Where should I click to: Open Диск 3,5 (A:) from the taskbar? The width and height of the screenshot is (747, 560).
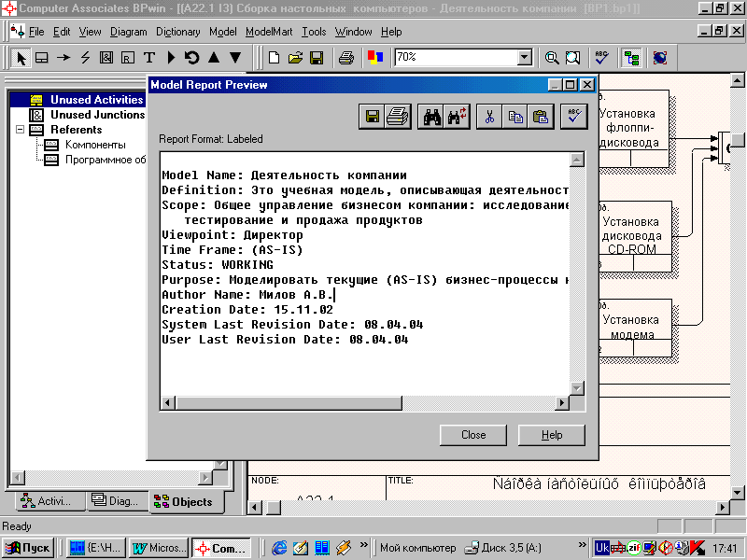point(503,548)
